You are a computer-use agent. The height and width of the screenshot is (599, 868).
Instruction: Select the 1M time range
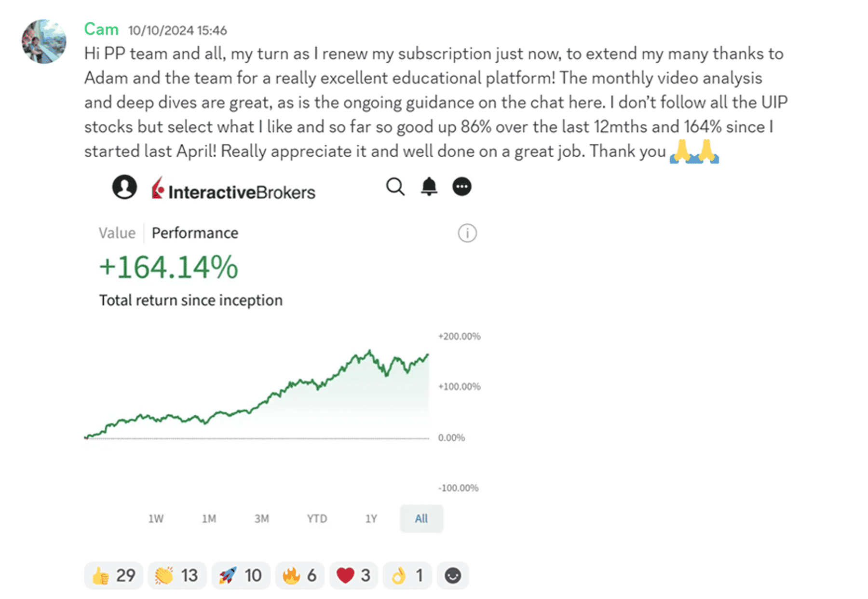209,518
